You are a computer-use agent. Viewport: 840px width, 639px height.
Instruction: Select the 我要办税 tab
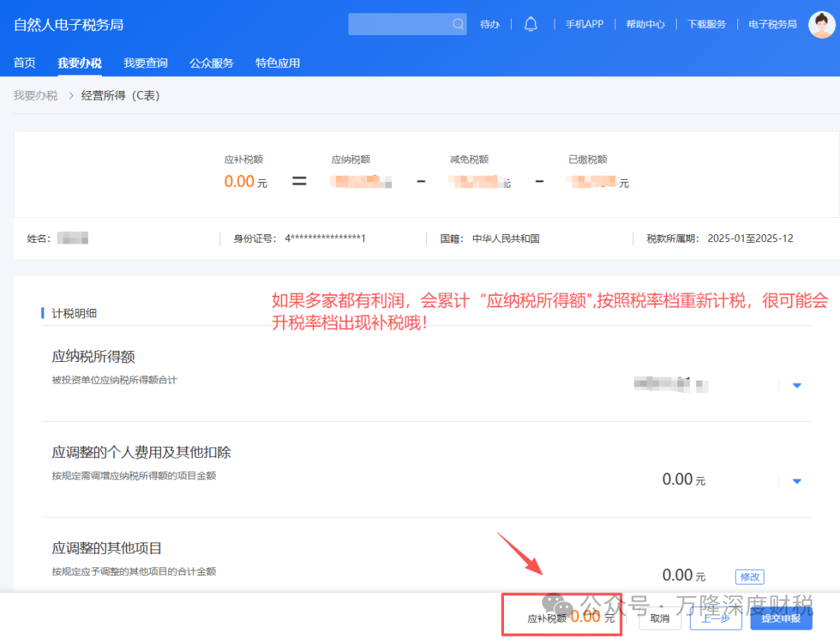pos(79,63)
